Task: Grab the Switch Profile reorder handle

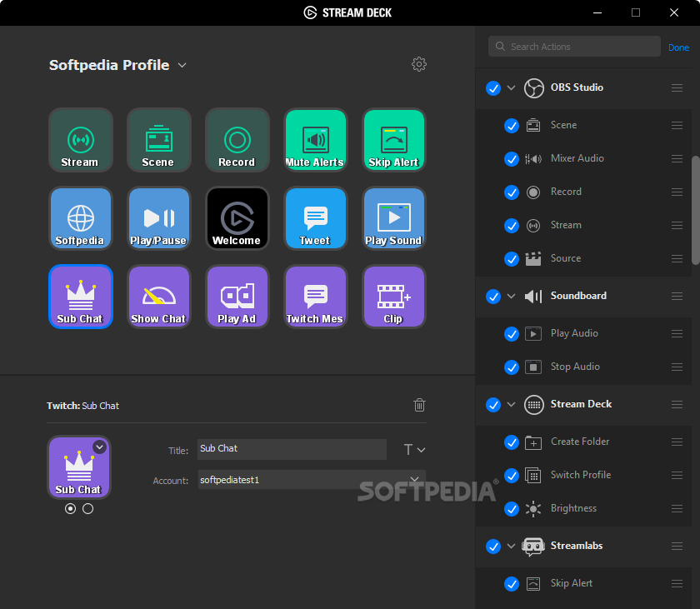Action: [x=677, y=476]
